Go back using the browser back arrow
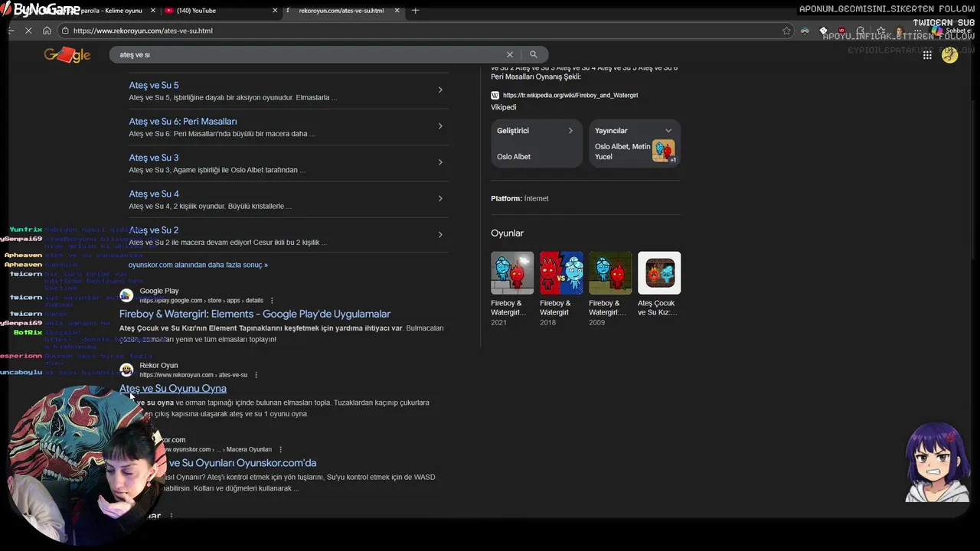Screen dimensions: 980x551 pyautogui.click(x=11, y=31)
